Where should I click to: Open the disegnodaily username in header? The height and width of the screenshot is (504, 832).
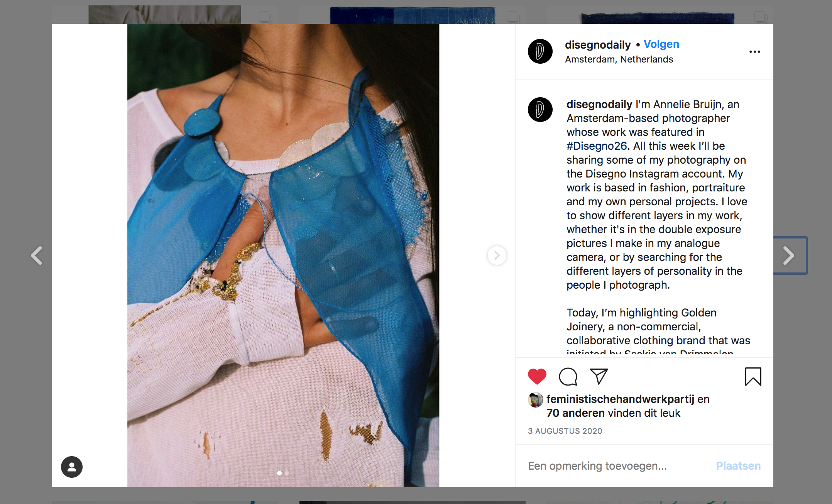598,45
